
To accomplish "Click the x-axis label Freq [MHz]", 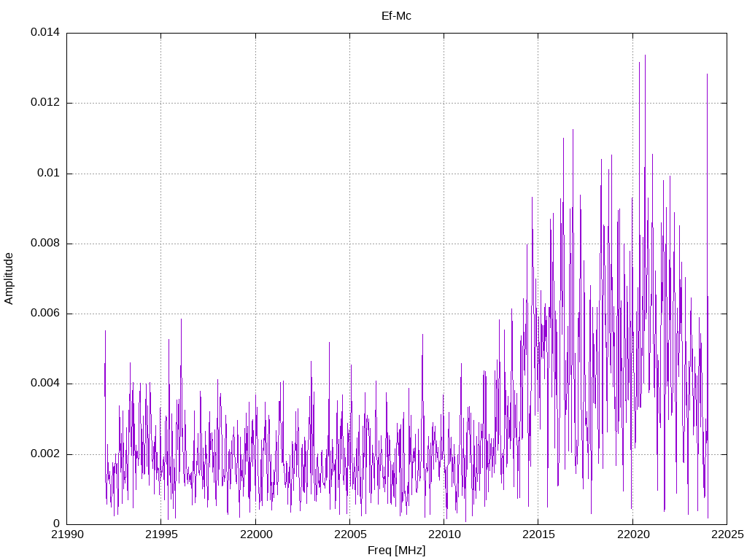I will [396, 551].
